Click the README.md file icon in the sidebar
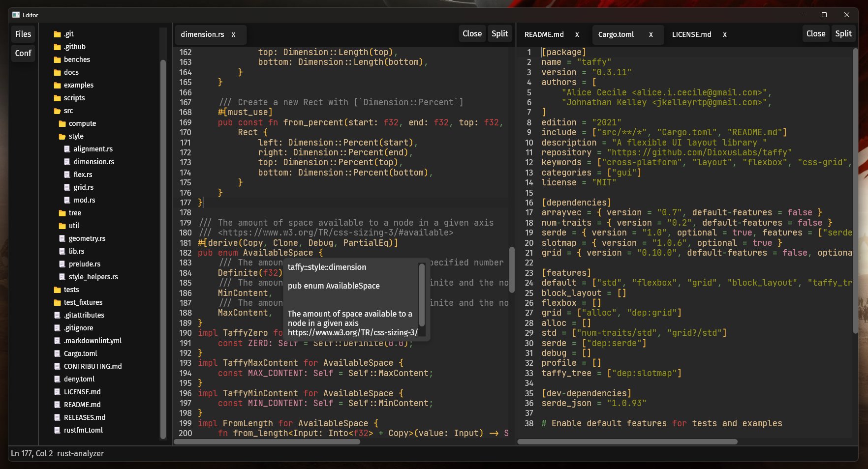The width and height of the screenshot is (868, 469). (x=58, y=405)
